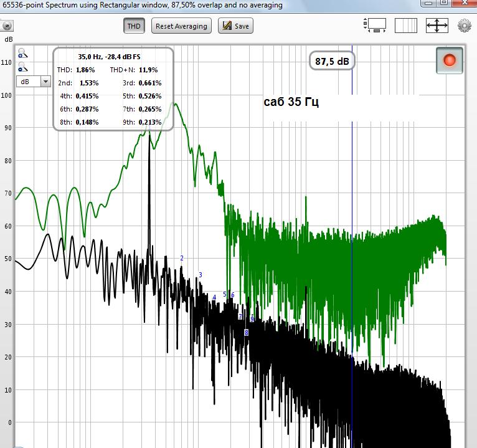Viewport: 477px width, 448px height.
Task: Click harmonic marker 9 on the graph
Action: (x=252, y=318)
